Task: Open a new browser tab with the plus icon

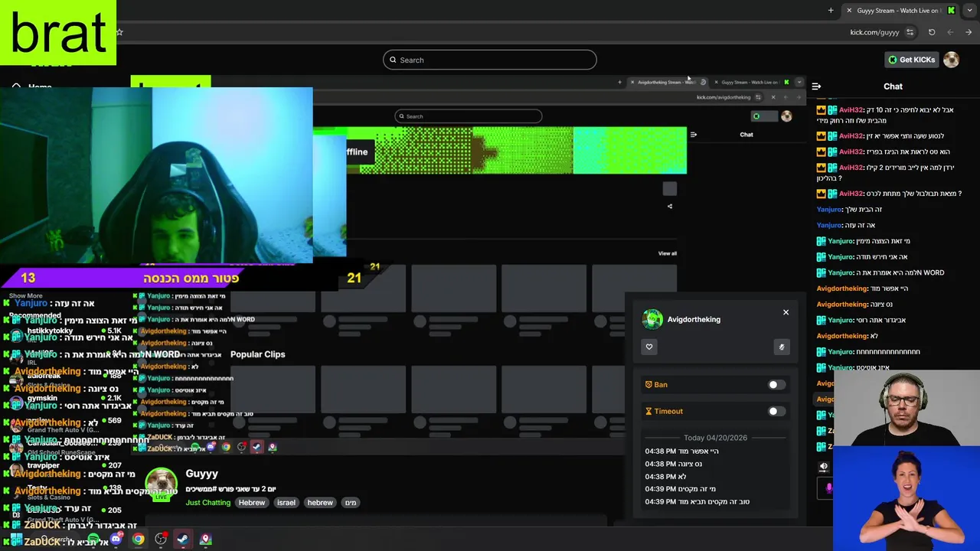Action: tap(831, 11)
